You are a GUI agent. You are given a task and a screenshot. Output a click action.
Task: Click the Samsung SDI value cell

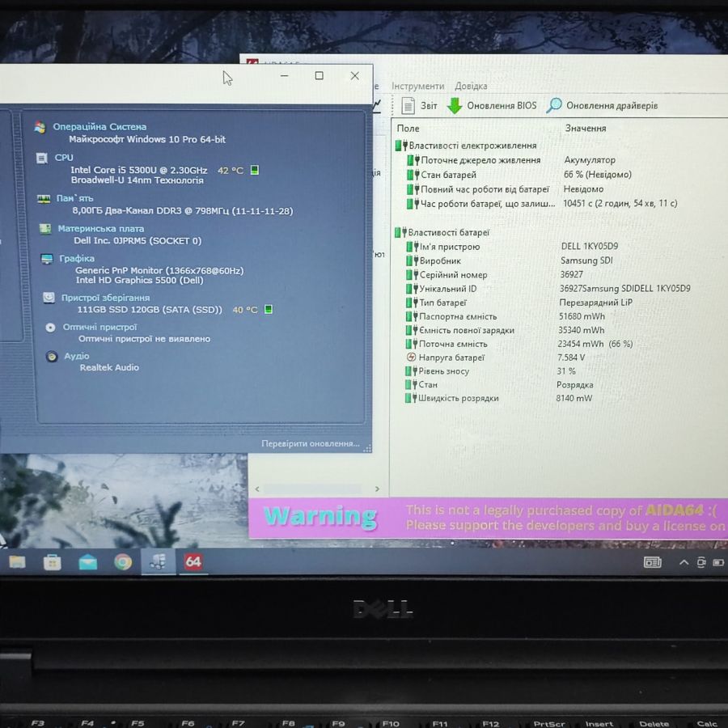pyautogui.click(x=586, y=261)
